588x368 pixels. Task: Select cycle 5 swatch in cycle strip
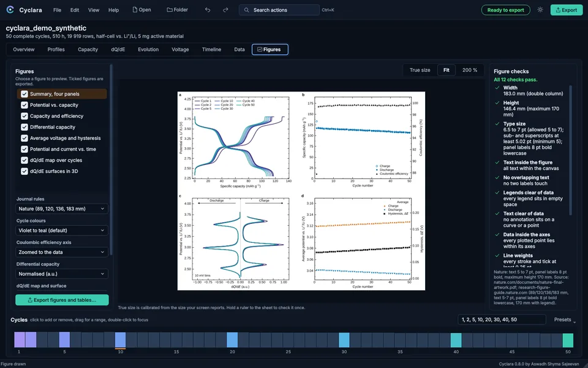(x=64, y=340)
